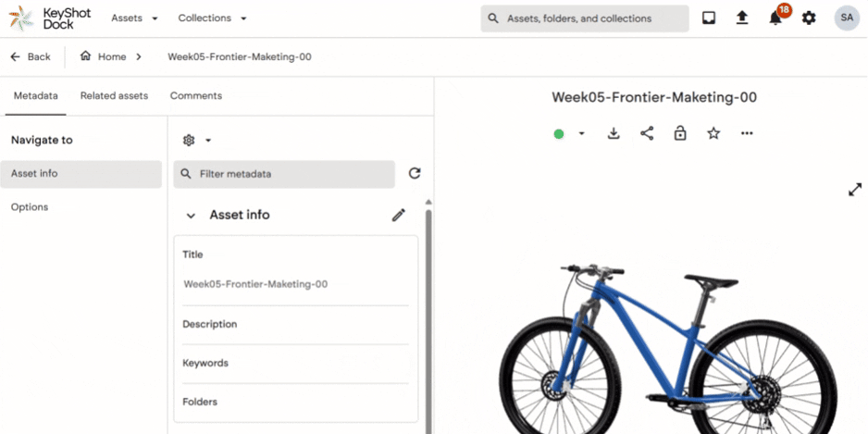The width and height of the screenshot is (868, 434).
Task: Switch to the Comments tab
Action: [195, 95]
